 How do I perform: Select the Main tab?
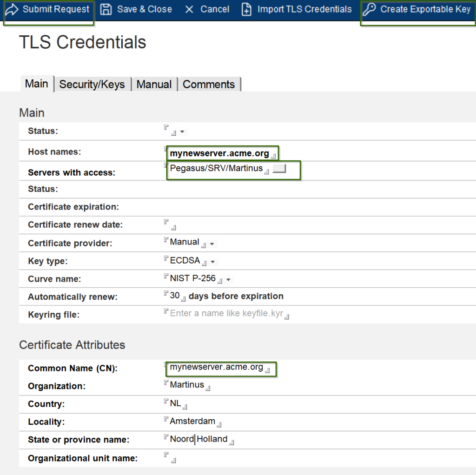[36, 84]
